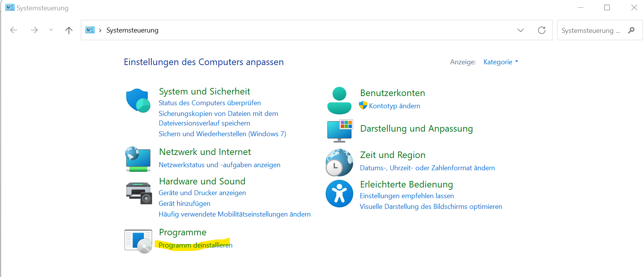Click the Programm deinstallieren link
The image size is (644, 277).
click(x=195, y=245)
